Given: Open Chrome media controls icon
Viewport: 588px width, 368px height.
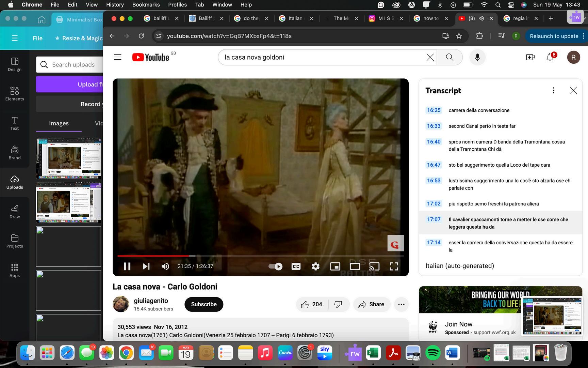Looking at the screenshot, I should (501, 36).
